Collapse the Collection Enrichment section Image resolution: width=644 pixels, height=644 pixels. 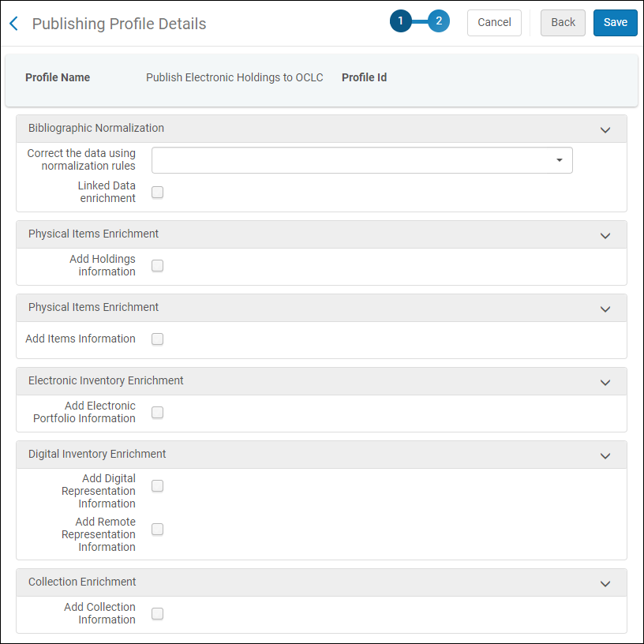[x=605, y=583]
